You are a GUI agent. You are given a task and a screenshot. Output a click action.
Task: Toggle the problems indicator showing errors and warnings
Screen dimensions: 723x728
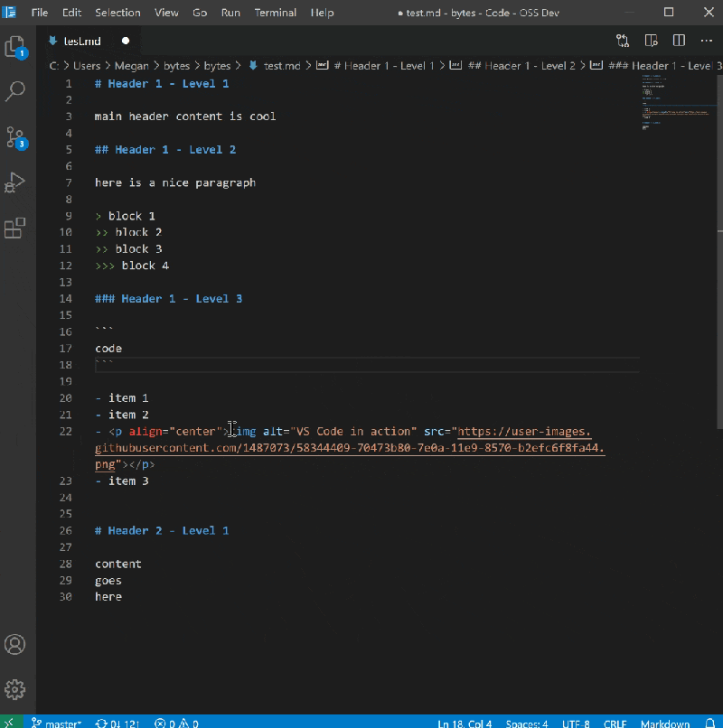click(176, 723)
